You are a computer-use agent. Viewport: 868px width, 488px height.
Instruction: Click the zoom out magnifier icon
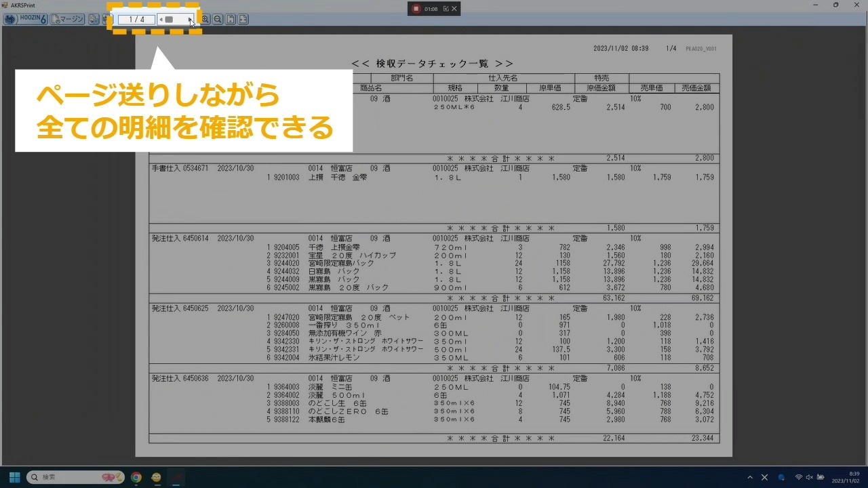[218, 20]
